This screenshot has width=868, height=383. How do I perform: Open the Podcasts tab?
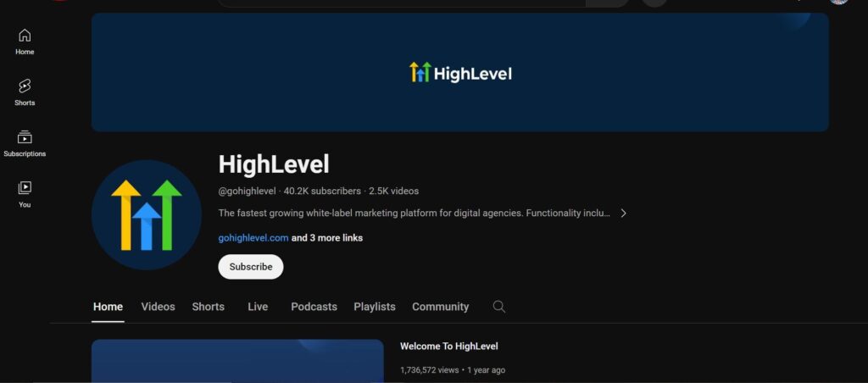point(314,307)
